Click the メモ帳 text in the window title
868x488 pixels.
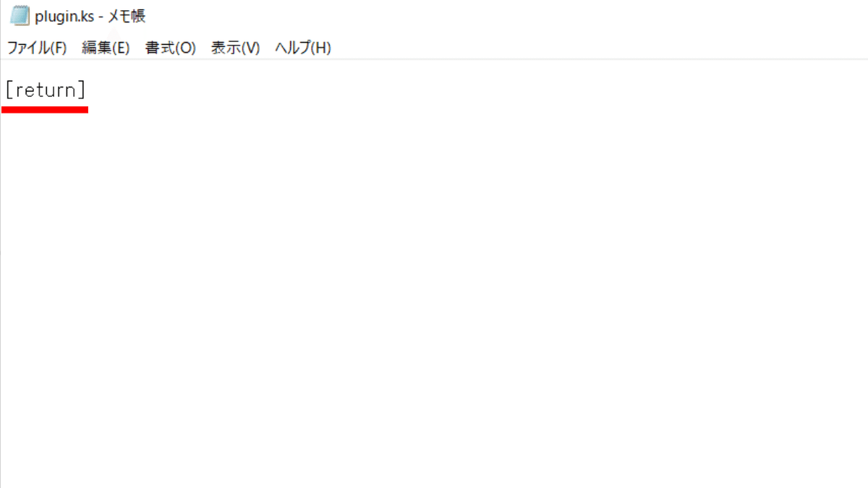(127, 16)
